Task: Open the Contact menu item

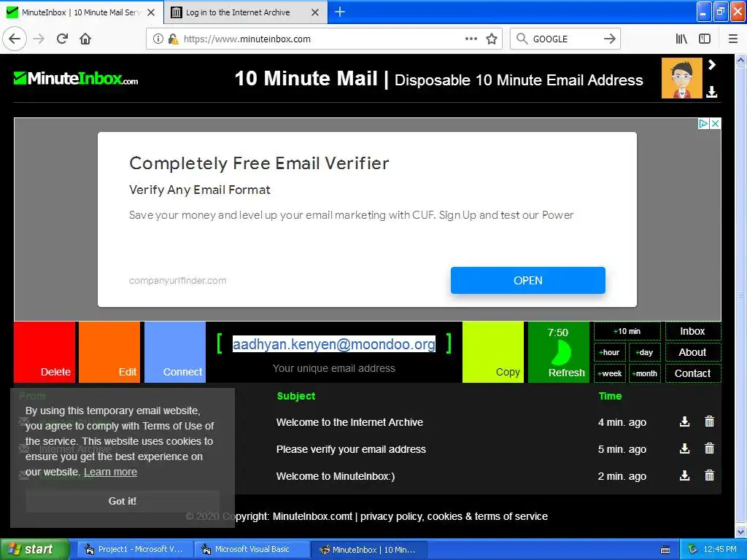Action: (693, 373)
